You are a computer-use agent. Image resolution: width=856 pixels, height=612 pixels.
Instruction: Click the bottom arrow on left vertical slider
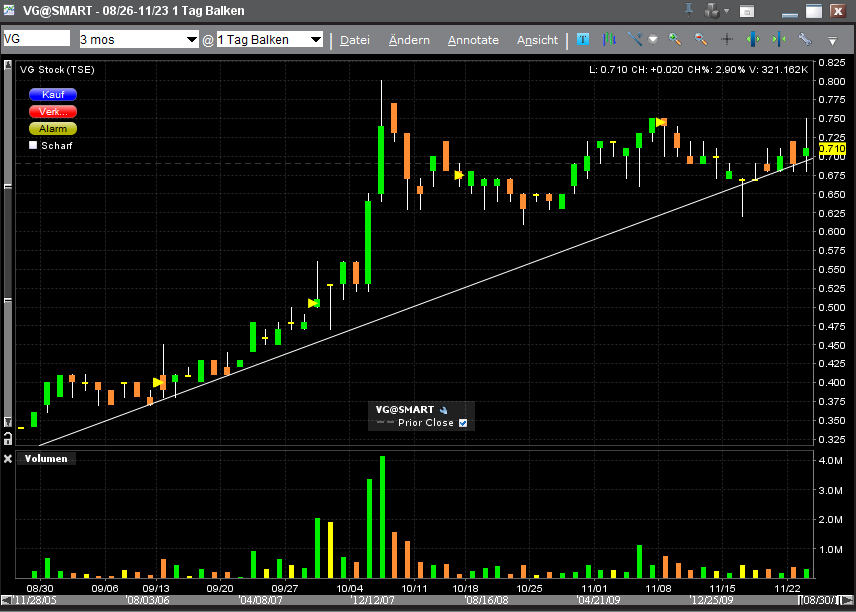(x=8, y=421)
